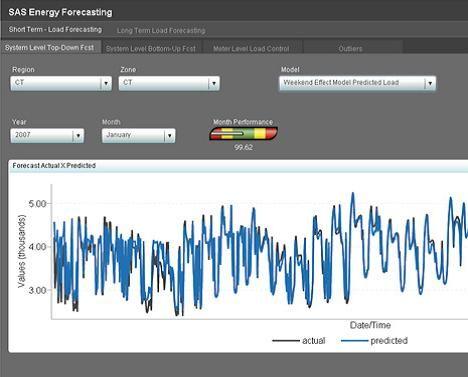This screenshot has height=377, width=468.
Task: Click the predicted legend entry
Action: point(374,341)
